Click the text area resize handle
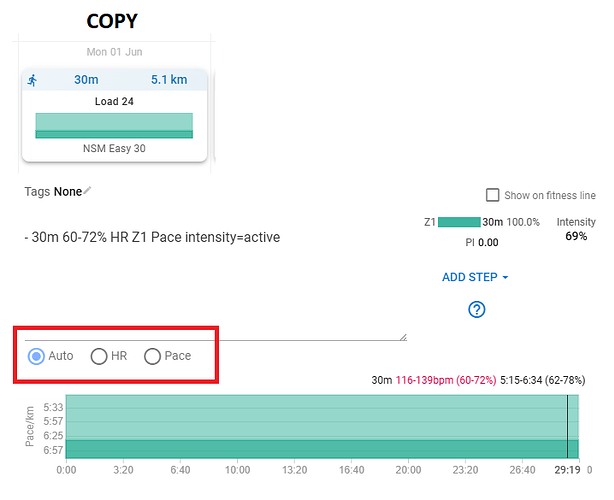 (x=402, y=337)
